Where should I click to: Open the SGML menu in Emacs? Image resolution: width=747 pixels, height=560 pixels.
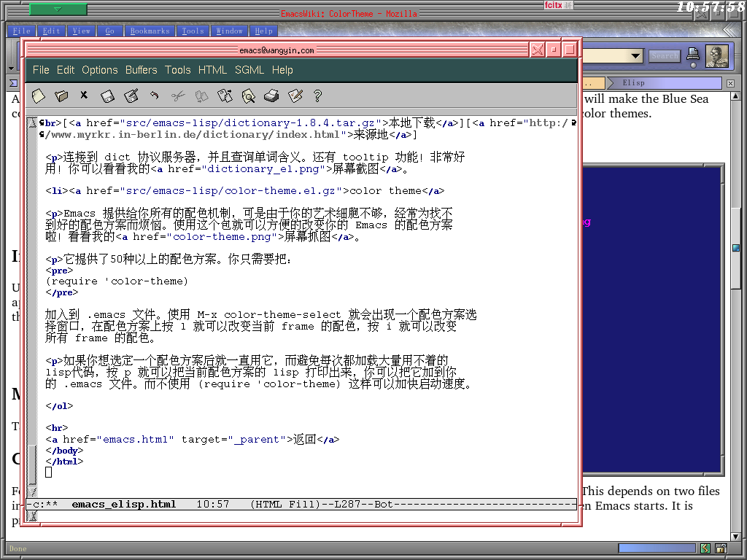[249, 70]
